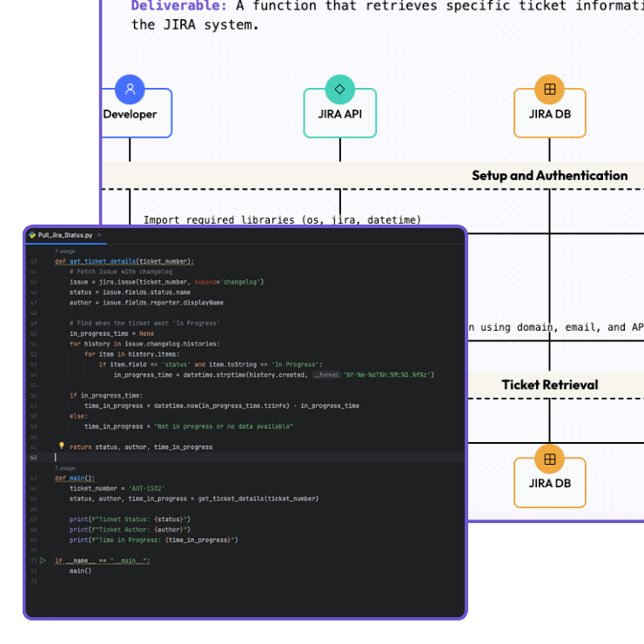This screenshot has height=644, width=644.
Task: Click the 'in_progress_time = None' line
Action: click(111, 333)
